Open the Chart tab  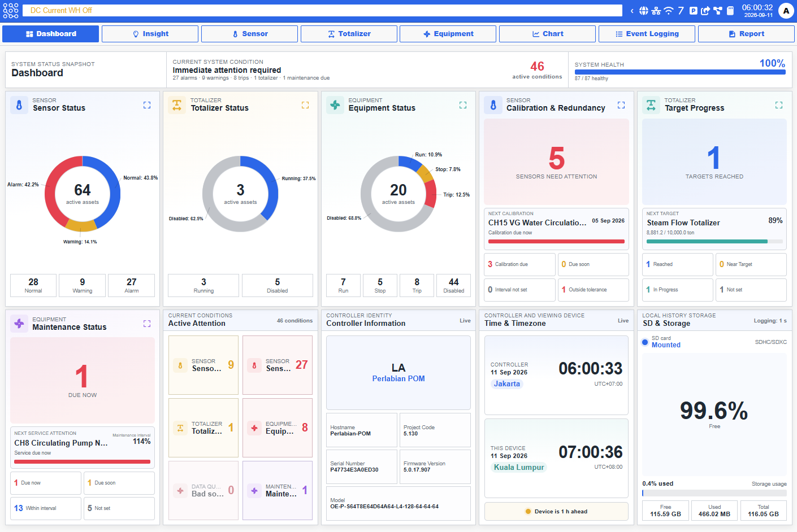click(547, 34)
